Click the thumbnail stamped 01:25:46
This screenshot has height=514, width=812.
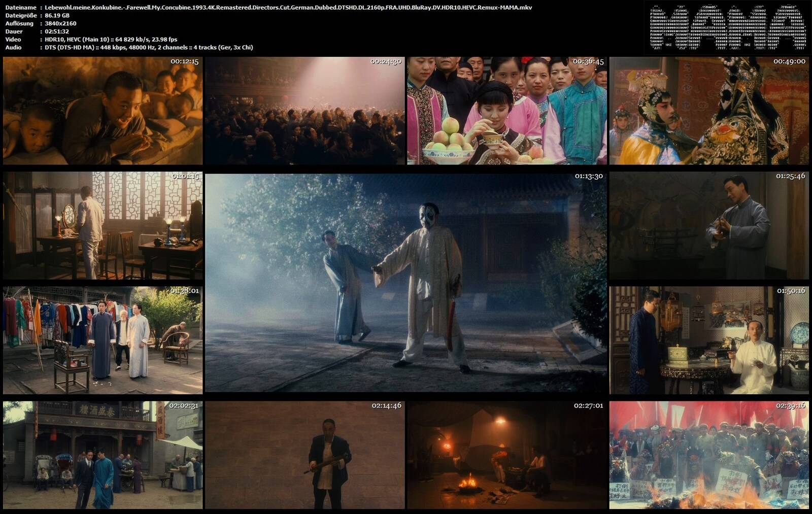click(x=709, y=225)
